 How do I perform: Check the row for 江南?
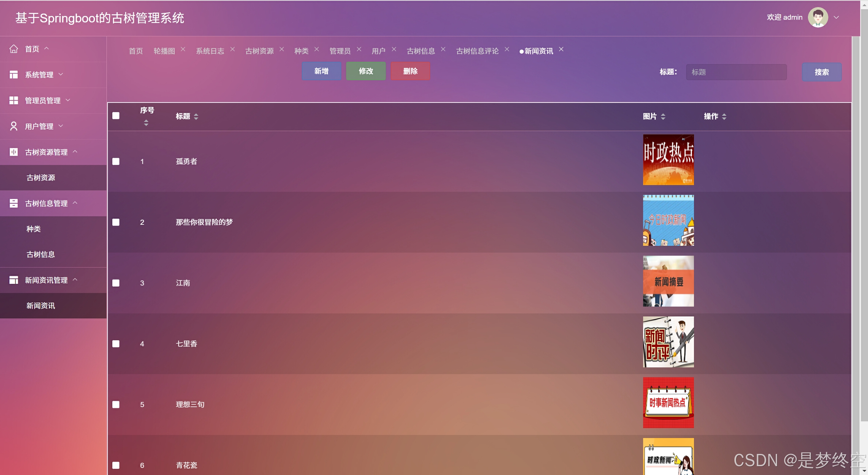[116, 283]
